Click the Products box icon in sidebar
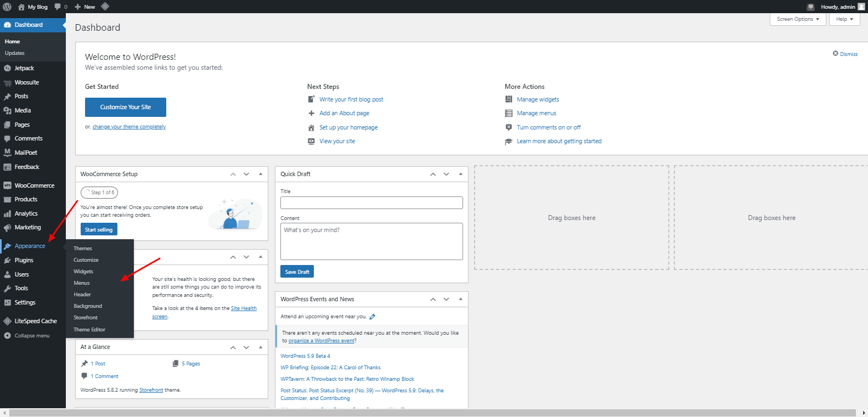Screen dimensions: 868x417 pyautogui.click(x=7, y=200)
